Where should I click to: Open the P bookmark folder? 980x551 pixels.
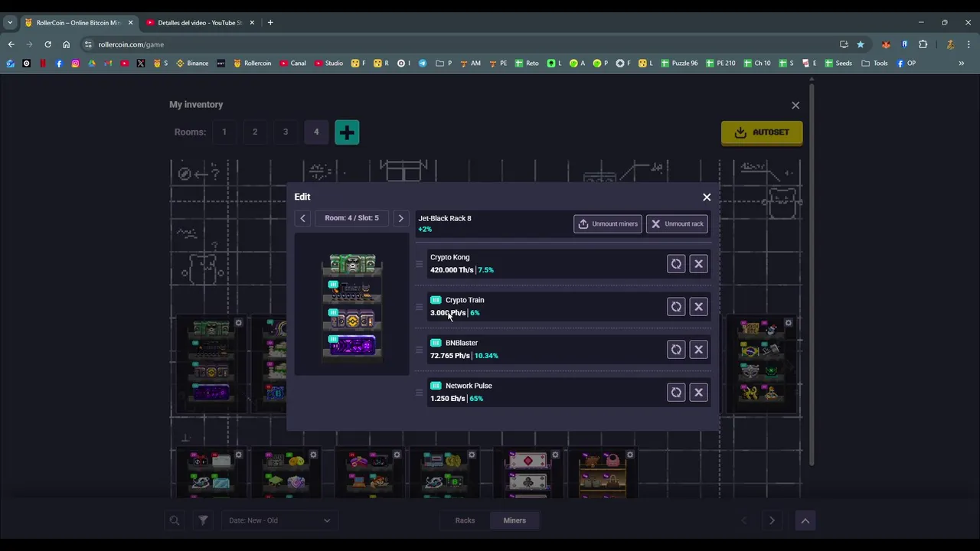[444, 64]
